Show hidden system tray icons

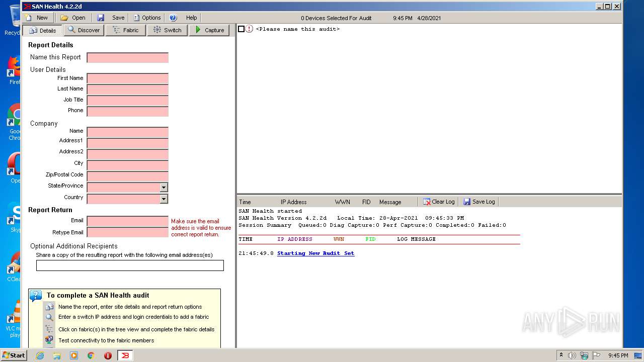point(561,355)
